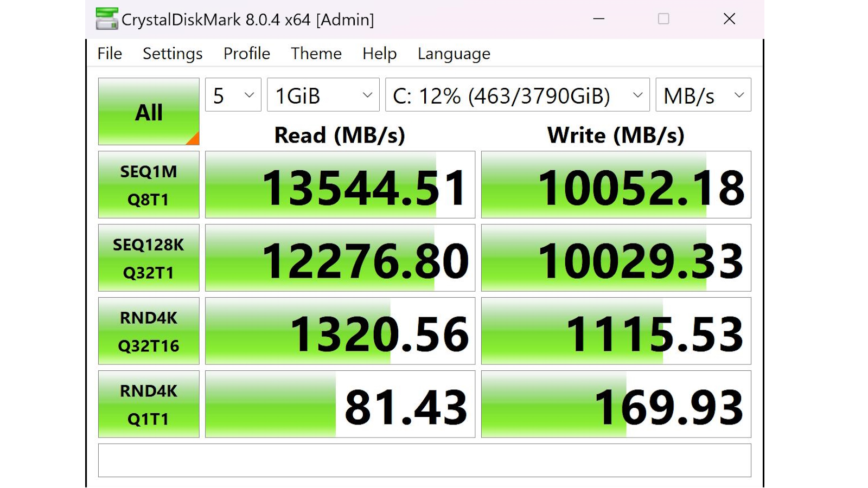Run the SEQ128K Q32T1 benchmark
The image size is (868, 488).
point(149,258)
